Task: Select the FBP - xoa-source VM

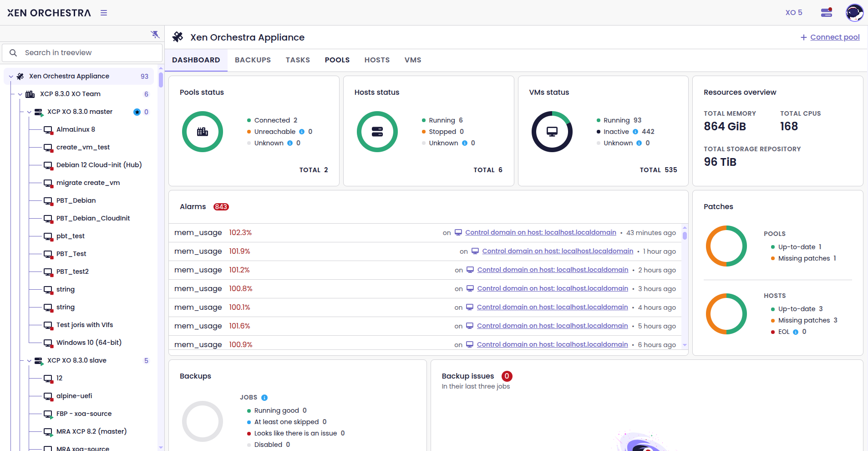Action: point(84,414)
